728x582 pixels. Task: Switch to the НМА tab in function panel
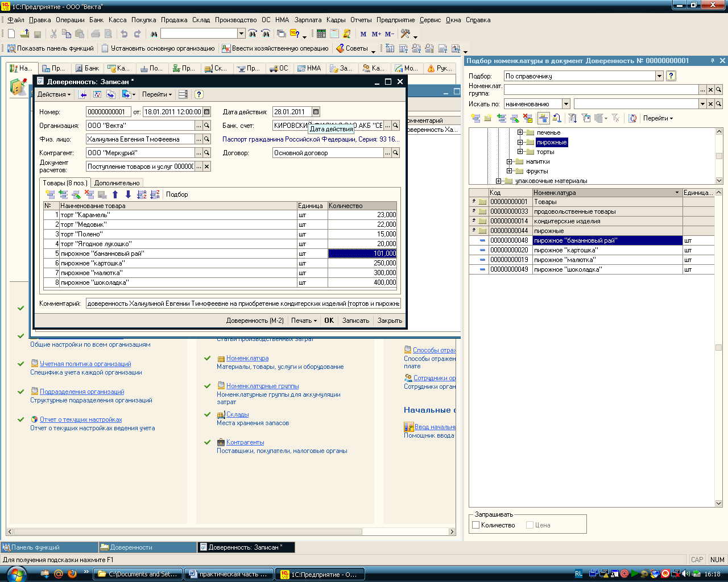click(x=309, y=68)
